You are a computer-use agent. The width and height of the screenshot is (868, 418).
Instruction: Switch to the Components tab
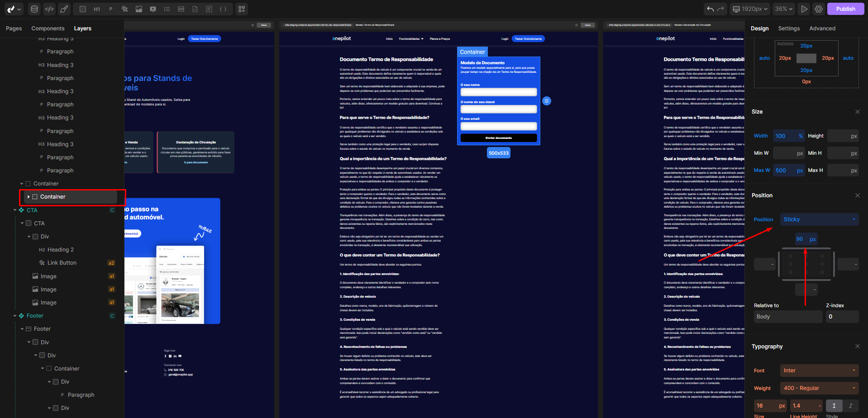[x=48, y=28]
